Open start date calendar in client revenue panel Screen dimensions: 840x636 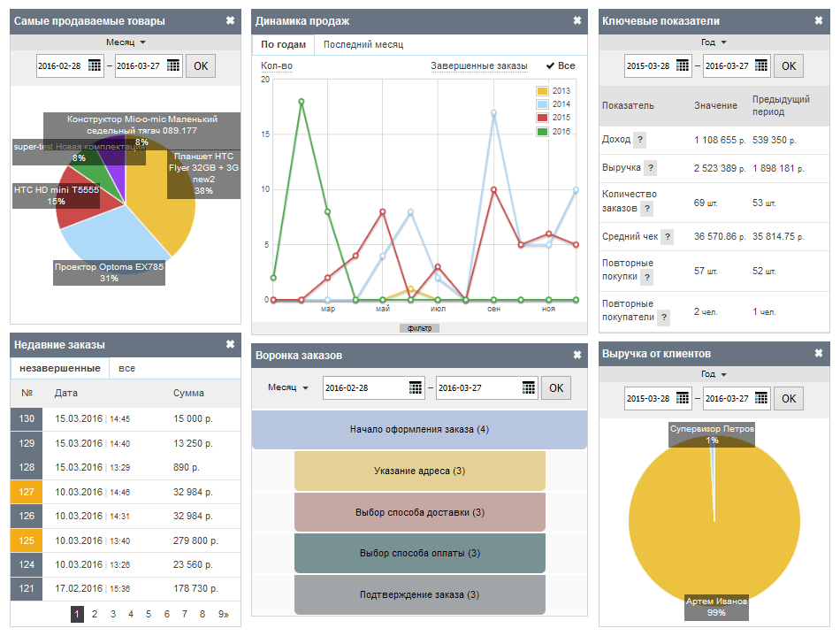pyautogui.click(x=683, y=397)
